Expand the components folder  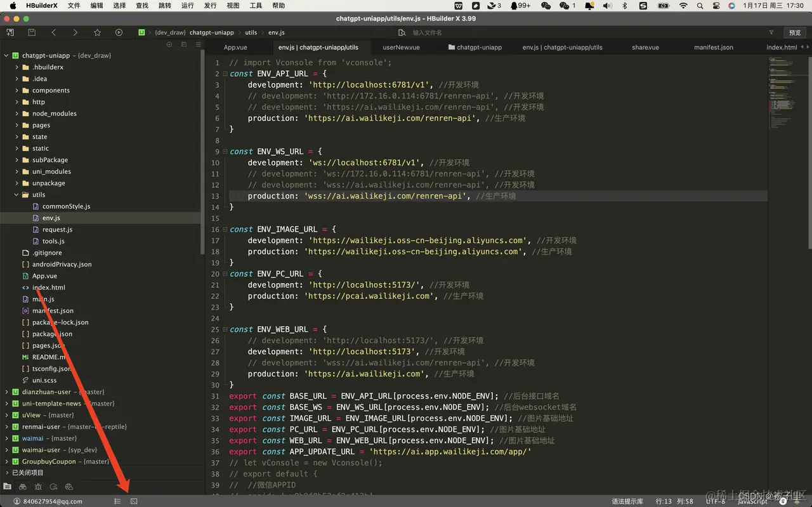coord(17,91)
